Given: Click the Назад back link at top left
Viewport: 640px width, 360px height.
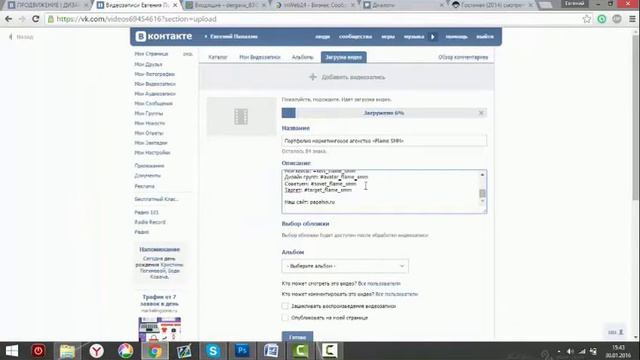Looking at the screenshot, I should (x=21, y=37).
